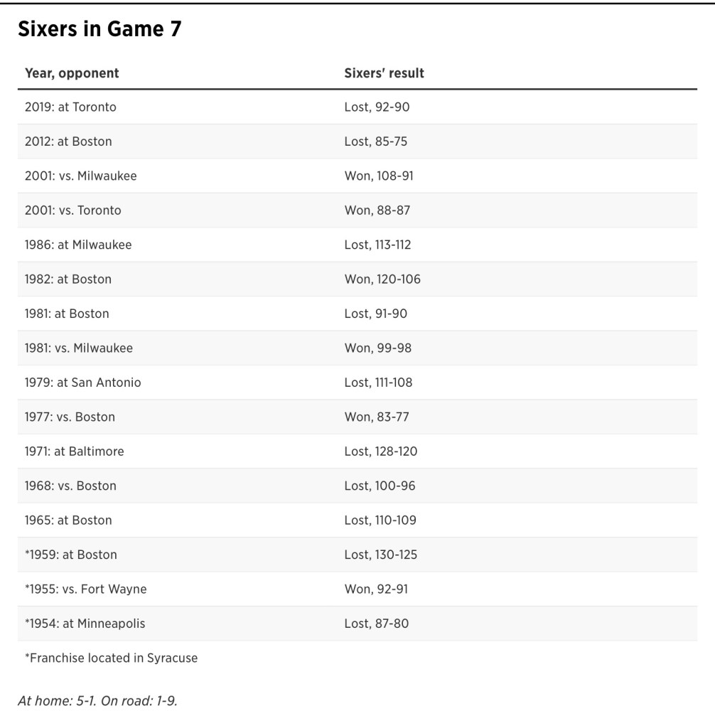Viewport: 715px width, 728px height.
Task: Click the "Lost, 130-125" result
Action: [380, 555]
